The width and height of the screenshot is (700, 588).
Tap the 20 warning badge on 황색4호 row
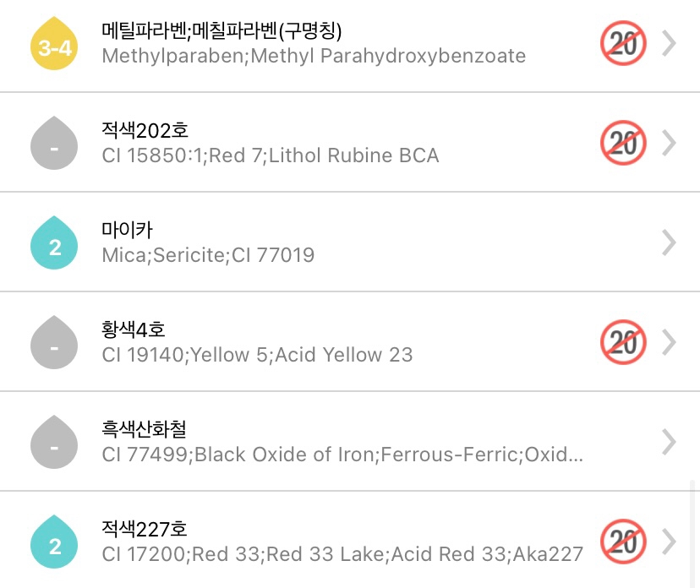click(623, 343)
